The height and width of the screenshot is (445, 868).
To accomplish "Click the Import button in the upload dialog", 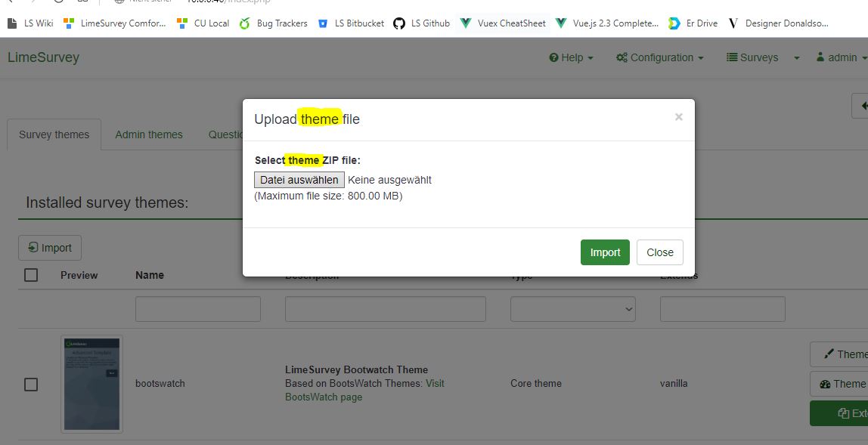I will pos(605,252).
